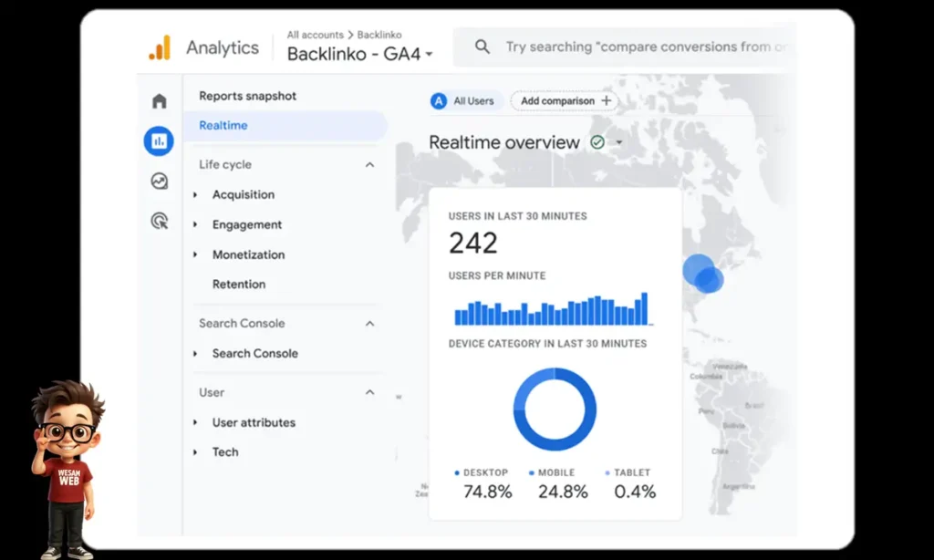Open Reports snapshot
The width and height of the screenshot is (934, 560).
click(x=247, y=96)
